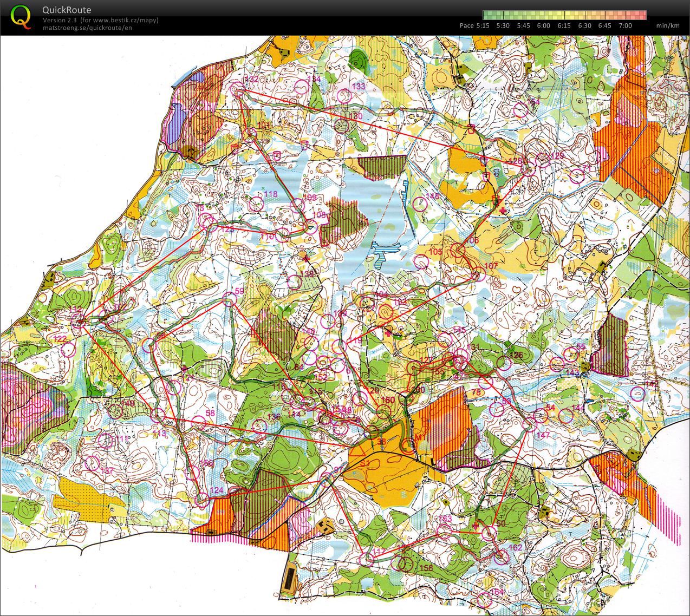The image size is (690, 616).
Task: Select control circle 118 on map
Action: click(256, 204)
